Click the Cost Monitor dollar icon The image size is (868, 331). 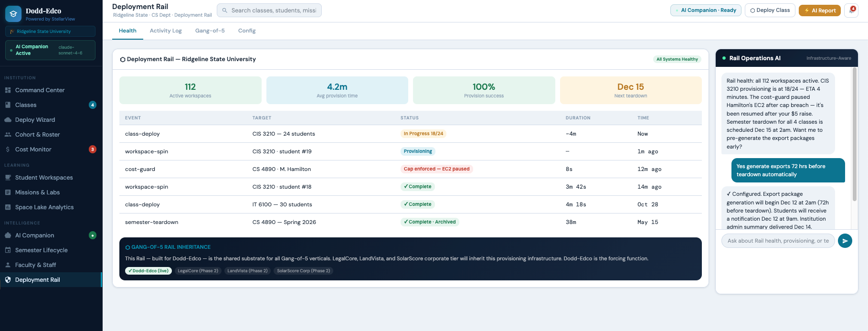(x=8, y=149)
